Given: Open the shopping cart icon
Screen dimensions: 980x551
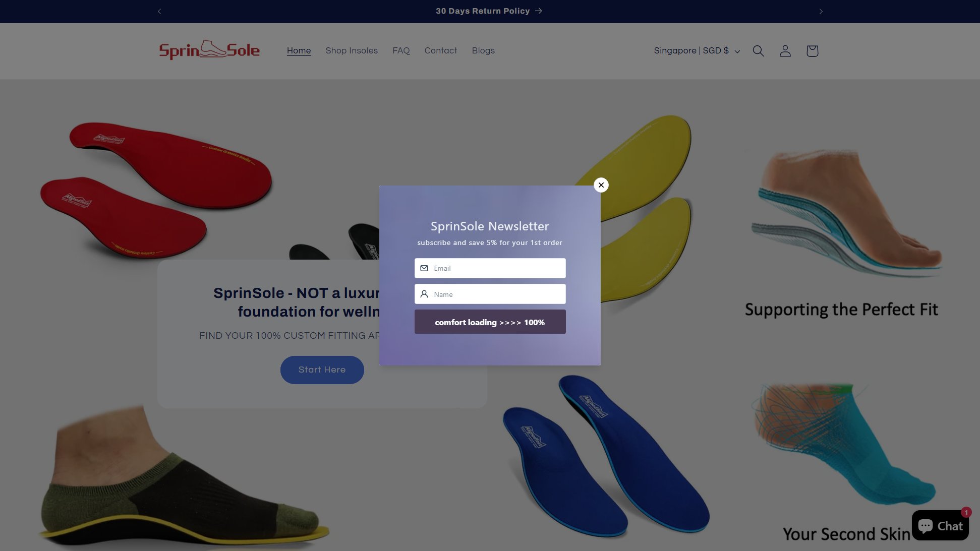Looking at the screenshot, I should 812,51.
